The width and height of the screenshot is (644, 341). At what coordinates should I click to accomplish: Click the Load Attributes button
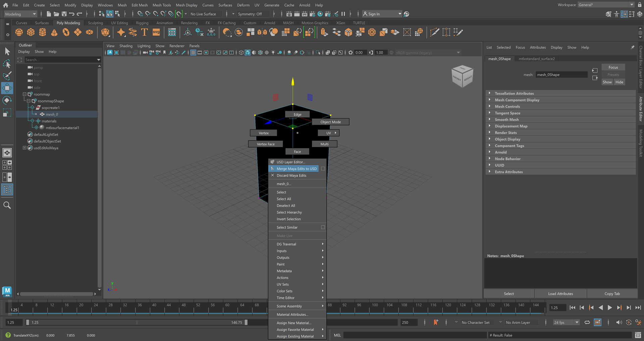pyautogui.click(x=560, y=294)
